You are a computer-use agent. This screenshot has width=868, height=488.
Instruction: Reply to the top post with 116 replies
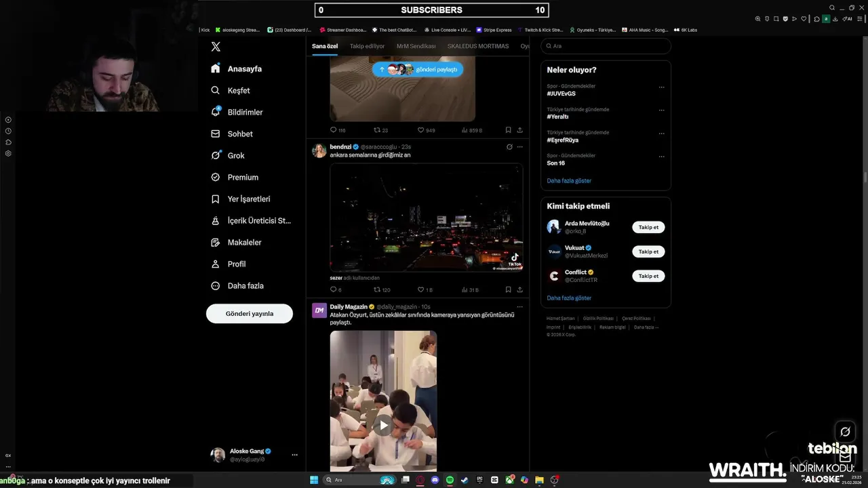coord(338,130)
